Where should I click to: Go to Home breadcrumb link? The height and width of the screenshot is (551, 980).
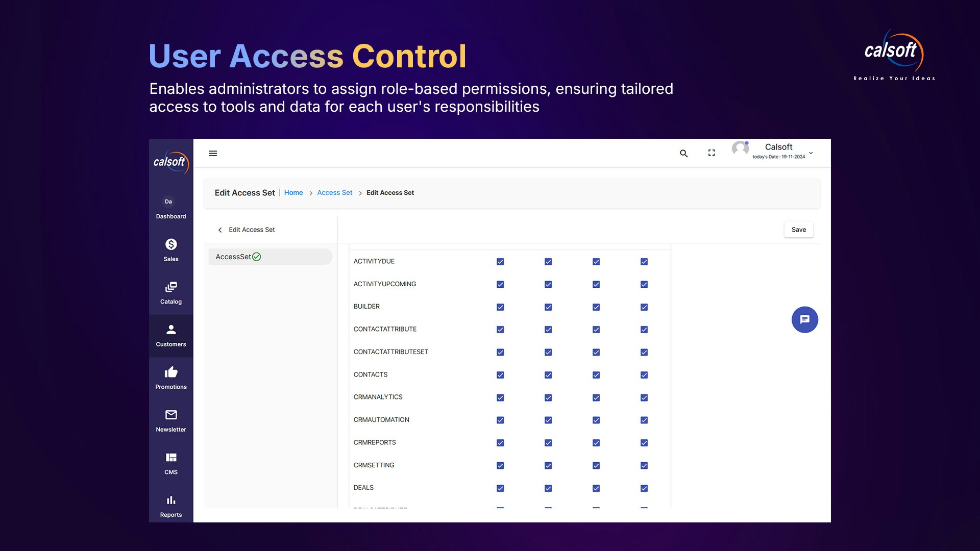(x=293, y=193)
